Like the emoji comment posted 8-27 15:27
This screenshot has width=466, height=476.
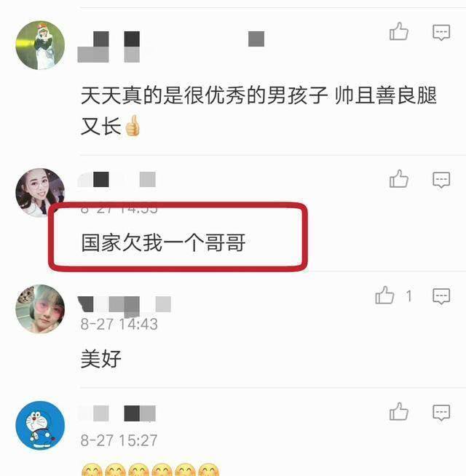[398, 412]
